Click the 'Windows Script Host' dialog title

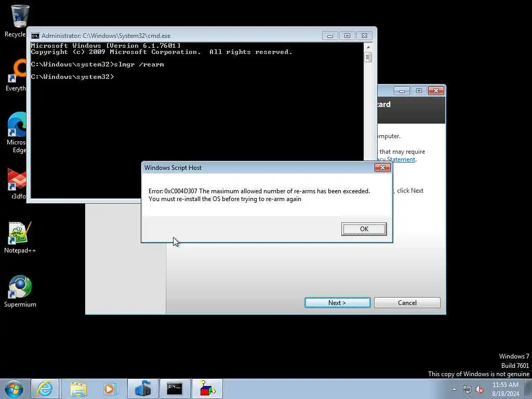[173, 168]
